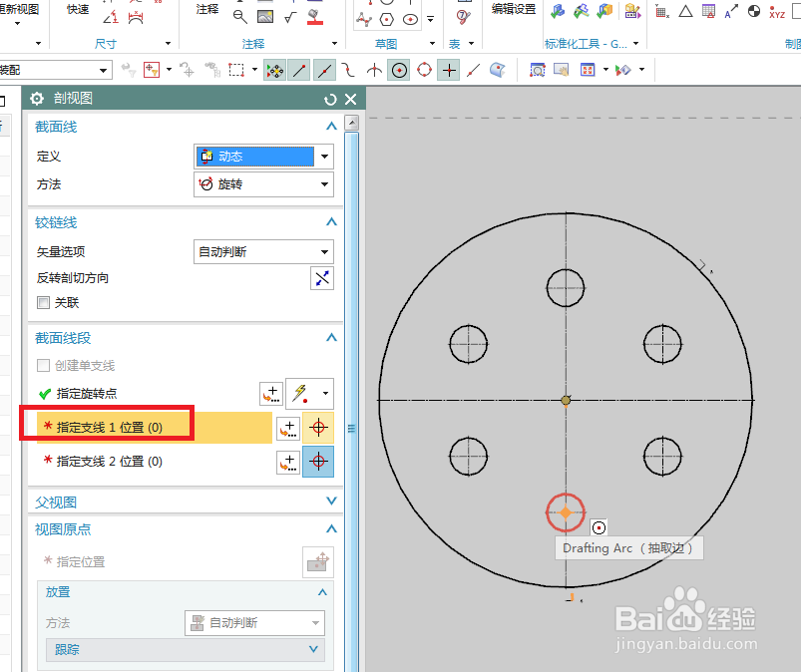Click the magnifier balloon annotation icon
Screen dimensions: 801x672
240,17
